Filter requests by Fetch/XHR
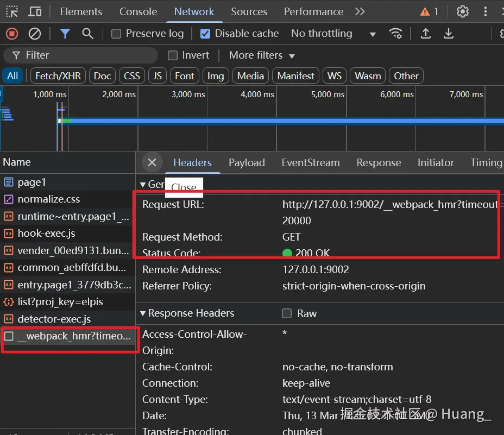 (58, 76)
